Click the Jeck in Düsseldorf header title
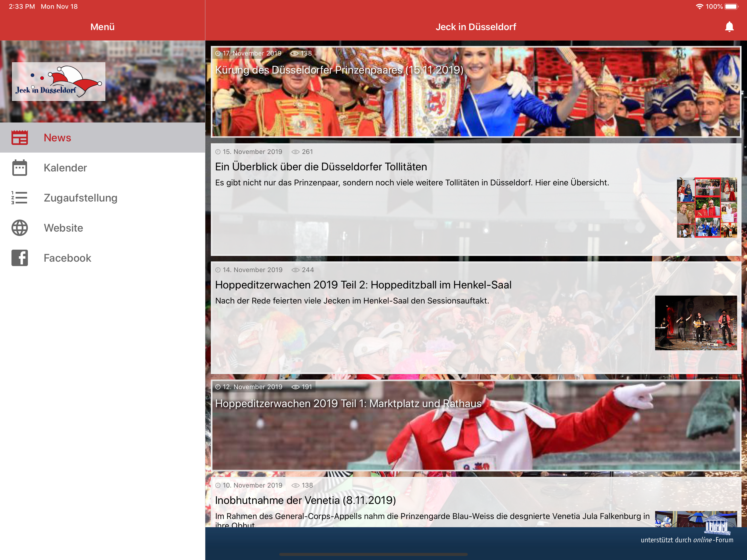The width and height of the screenshot is (747, 560). [476, 27]
